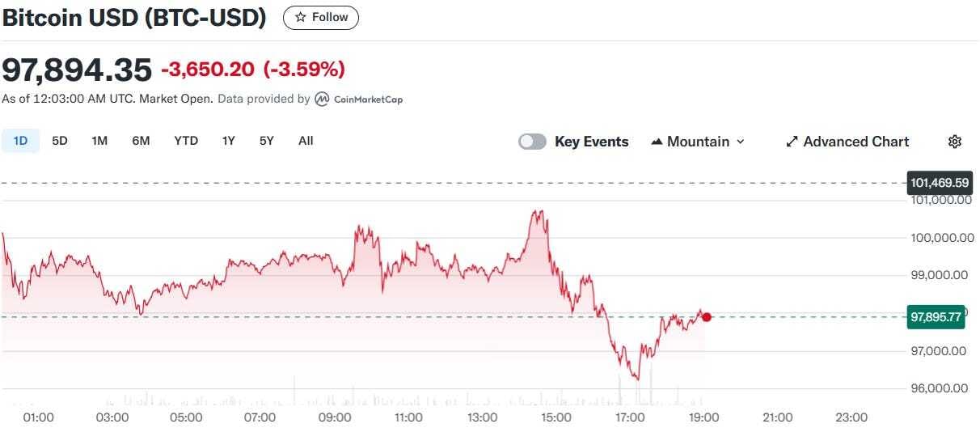The height and width of the screenshot is (432, 980).
Task: Click the CoinMarketCap logo icon
Action: pyautogui.click(x=322, y=99)
